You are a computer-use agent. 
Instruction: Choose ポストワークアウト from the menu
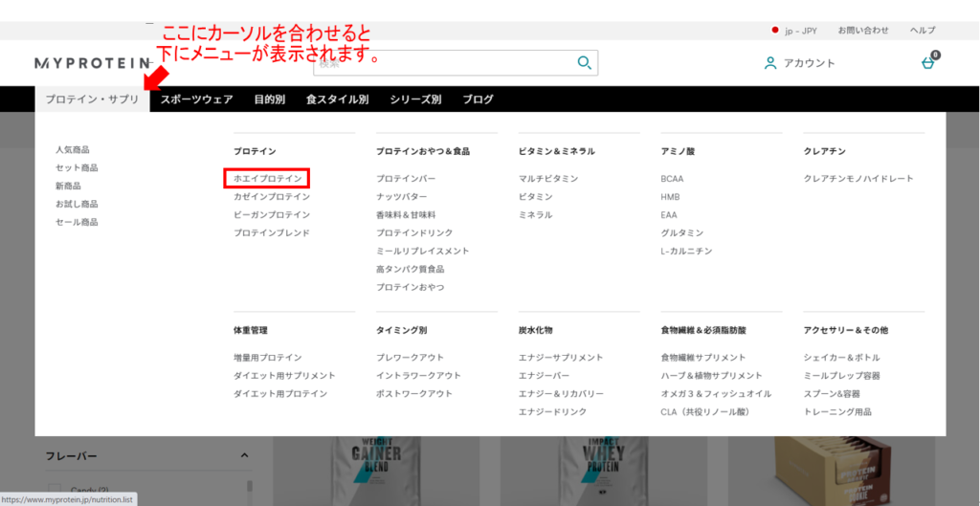(x=414, y=394)
